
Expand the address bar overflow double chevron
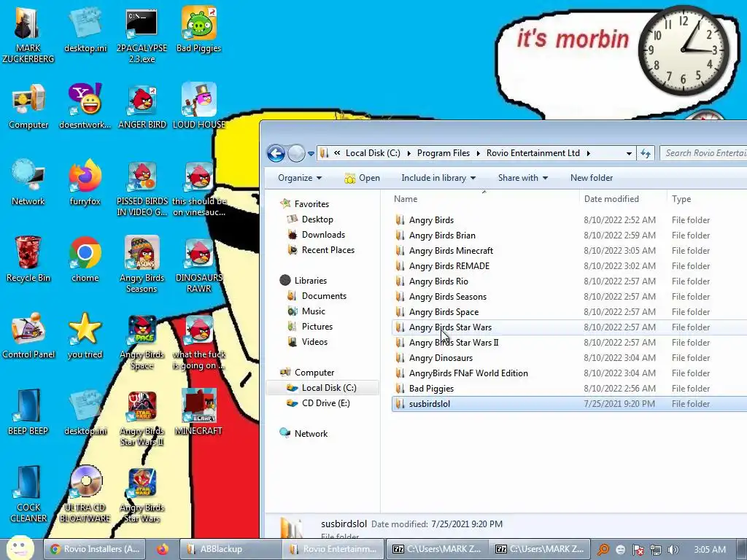coord(337,153)
